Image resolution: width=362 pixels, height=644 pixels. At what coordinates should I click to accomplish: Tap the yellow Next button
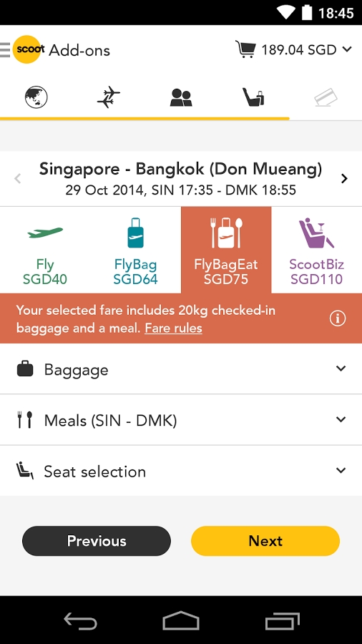[x=265, y=541]
